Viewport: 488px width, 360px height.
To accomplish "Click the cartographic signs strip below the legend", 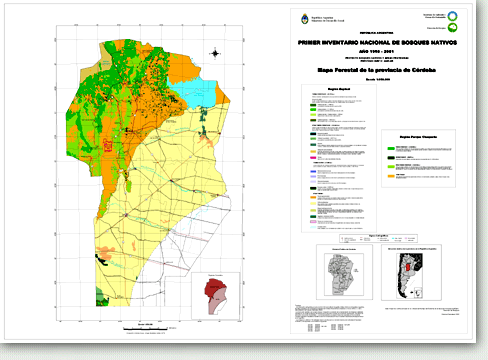I will click(378, 238).
